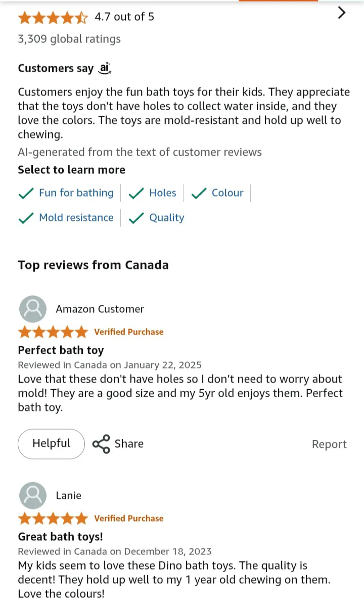This screenshot has width=364, height=606.
Task: Open Lanie's reviewer profile name
Action: coord(68,495)
